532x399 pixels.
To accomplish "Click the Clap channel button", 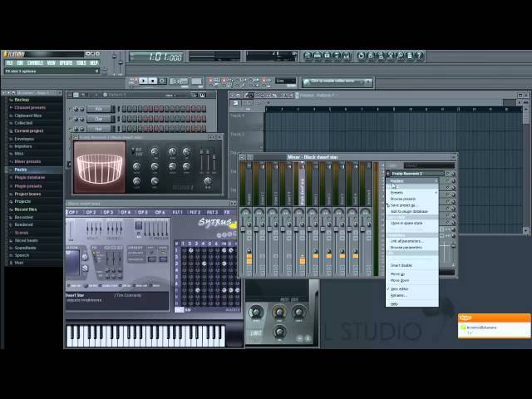I will coord(99,119).
